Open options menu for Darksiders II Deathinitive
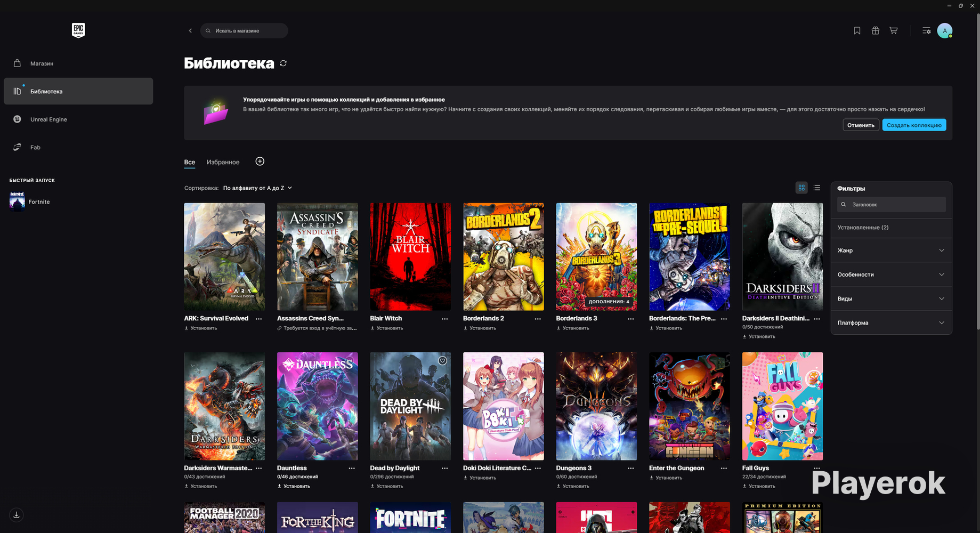This screenshot has width=980, height=533. pyautogui.click(x=817, y=319)
